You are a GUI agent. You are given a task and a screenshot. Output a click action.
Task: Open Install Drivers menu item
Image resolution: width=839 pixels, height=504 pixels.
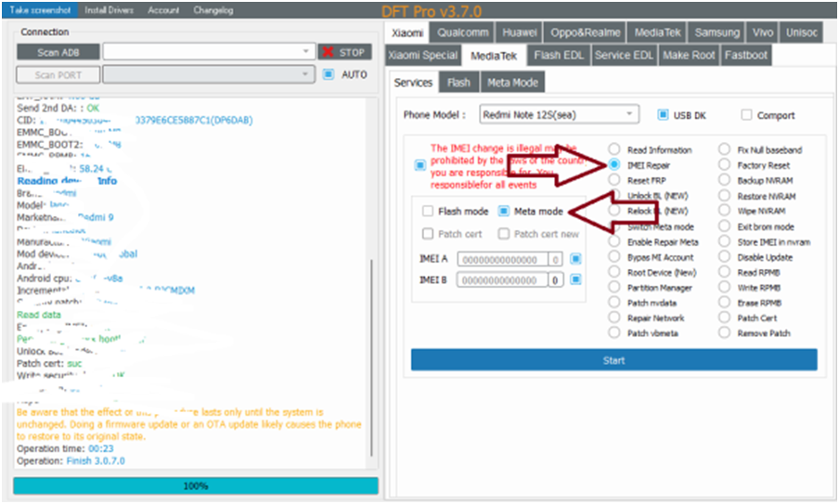pos(109,10)
